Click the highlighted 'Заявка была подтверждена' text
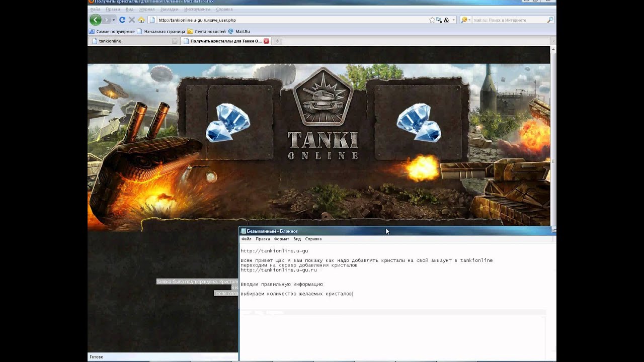 point(197,282)
